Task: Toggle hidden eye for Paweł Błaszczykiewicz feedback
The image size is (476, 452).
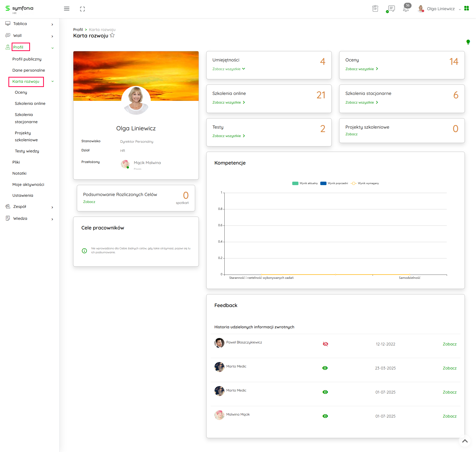Action: pyautogui.click(x=325, y=344)
